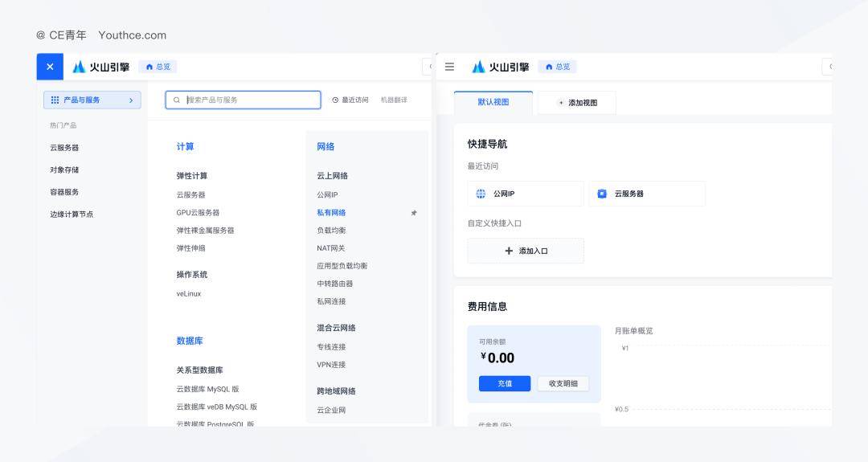Open 应用型负载均衡
The height and width of the screenshot is (462, 868).
click(342, 266)
